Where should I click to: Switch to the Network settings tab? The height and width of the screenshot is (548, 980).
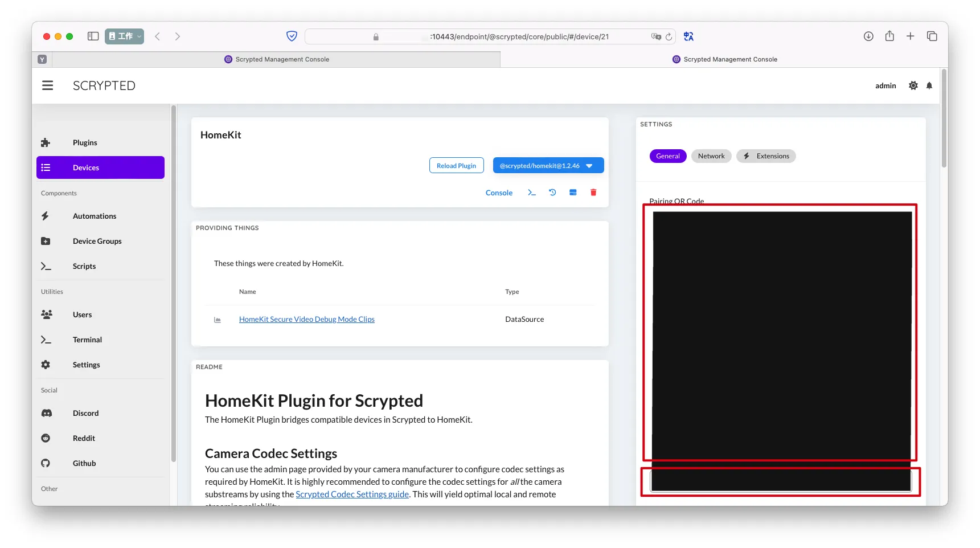[x=711, y=156]
